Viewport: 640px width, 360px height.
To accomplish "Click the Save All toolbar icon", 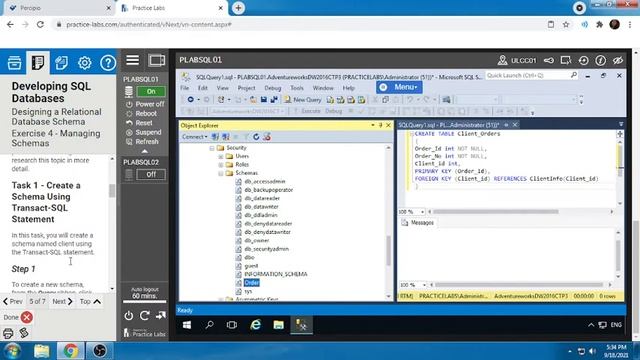I will coord(274,100).
